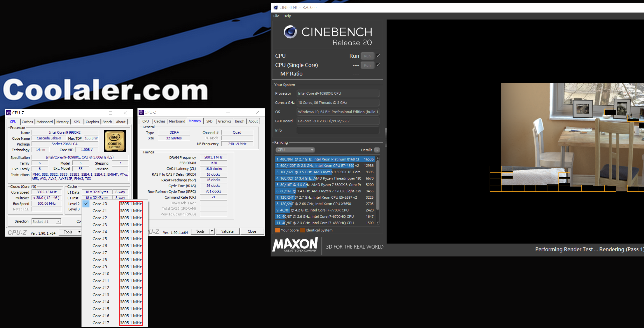The width and height of the screenshot is (644, 328).
Task: Click the Info input field in Your System
Action: 338,130
